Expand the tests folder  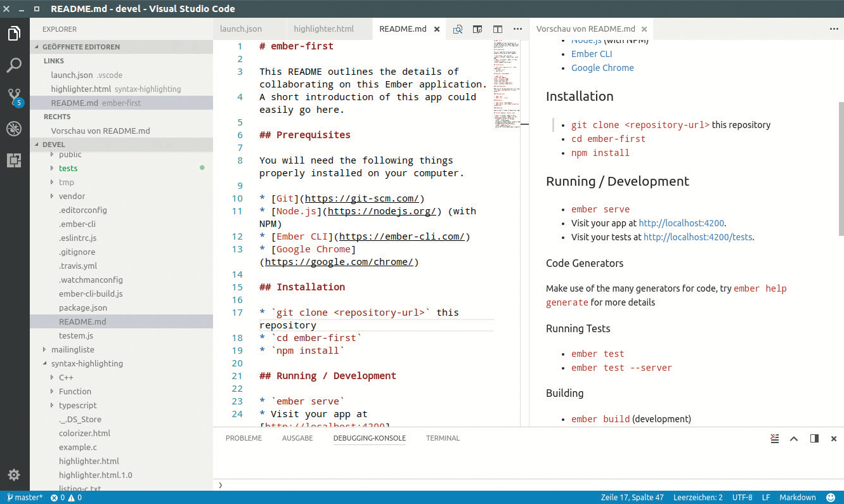click(x=68, y=168)
